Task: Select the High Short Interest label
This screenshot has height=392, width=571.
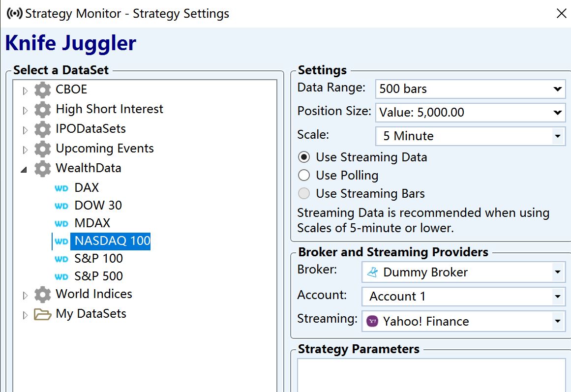Action: tap(109, 109)
